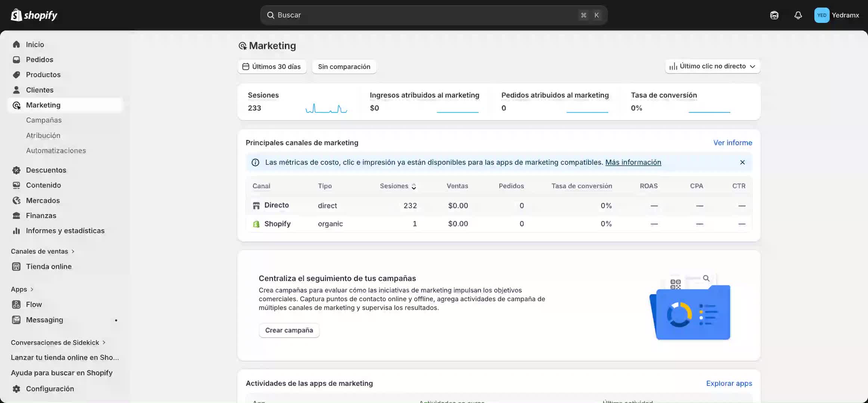
Task: Open the Sin comparación selector
Action: 344,67
